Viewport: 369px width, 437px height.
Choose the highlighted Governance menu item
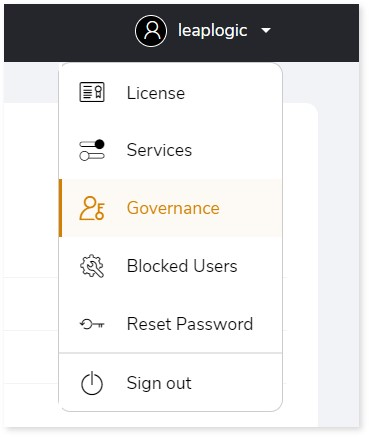(171, 208)
